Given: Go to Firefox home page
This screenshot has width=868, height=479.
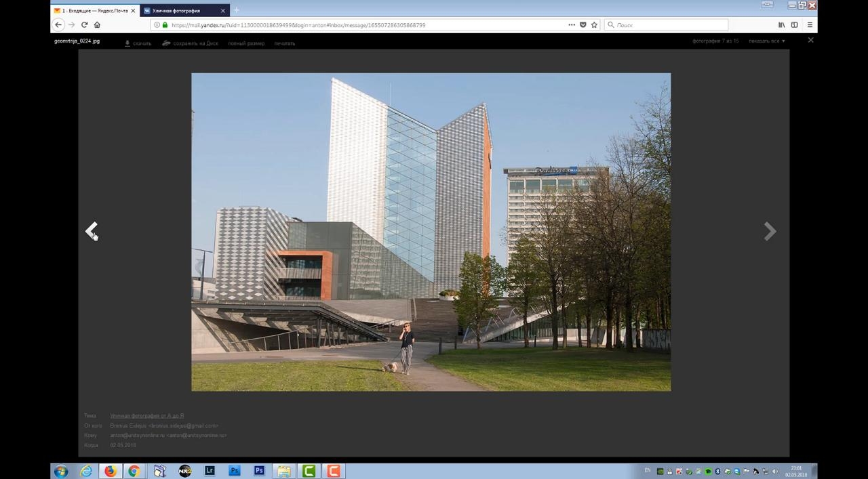Looking at the screenshot, I should 97,25.
